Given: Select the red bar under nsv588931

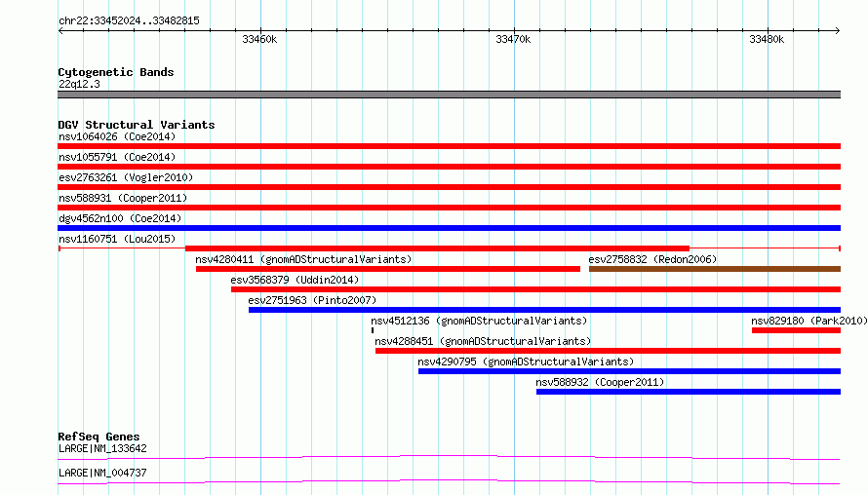Looking at the screenshot, I should [449, 208].
